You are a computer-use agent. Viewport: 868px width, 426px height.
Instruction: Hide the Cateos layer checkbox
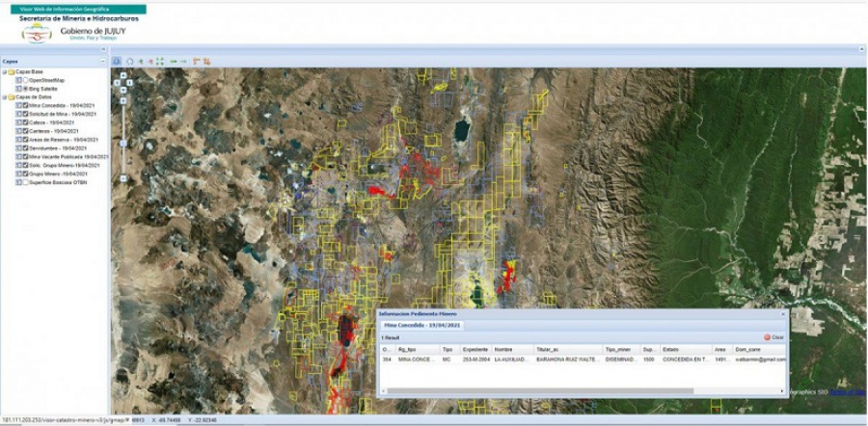25,120
